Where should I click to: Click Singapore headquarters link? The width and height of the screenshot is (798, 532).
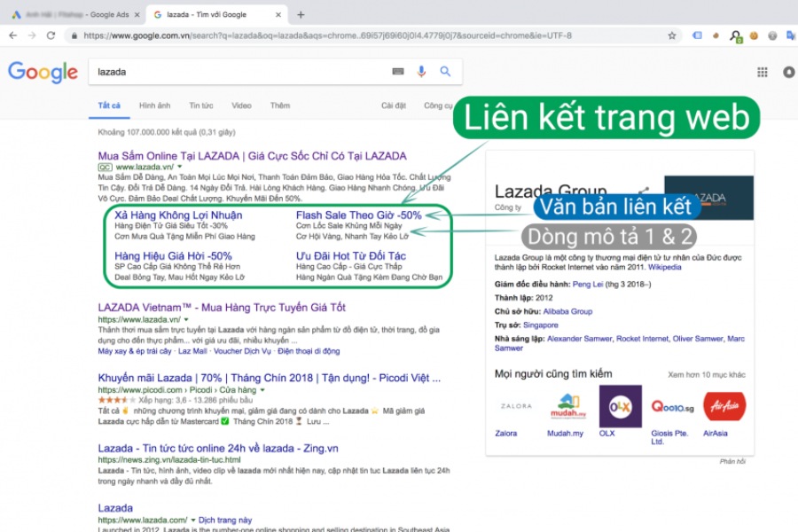pos(541,325)
